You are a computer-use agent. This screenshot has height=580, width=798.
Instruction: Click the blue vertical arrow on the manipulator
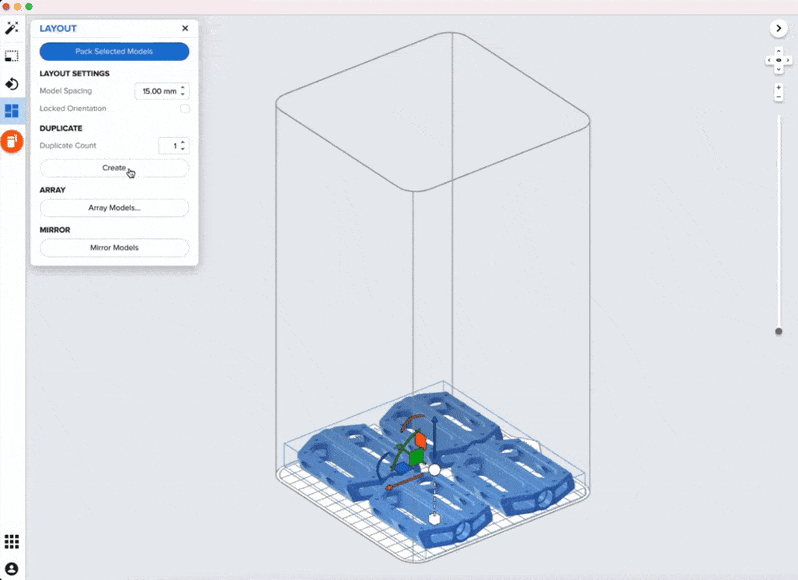coord(435,438)
